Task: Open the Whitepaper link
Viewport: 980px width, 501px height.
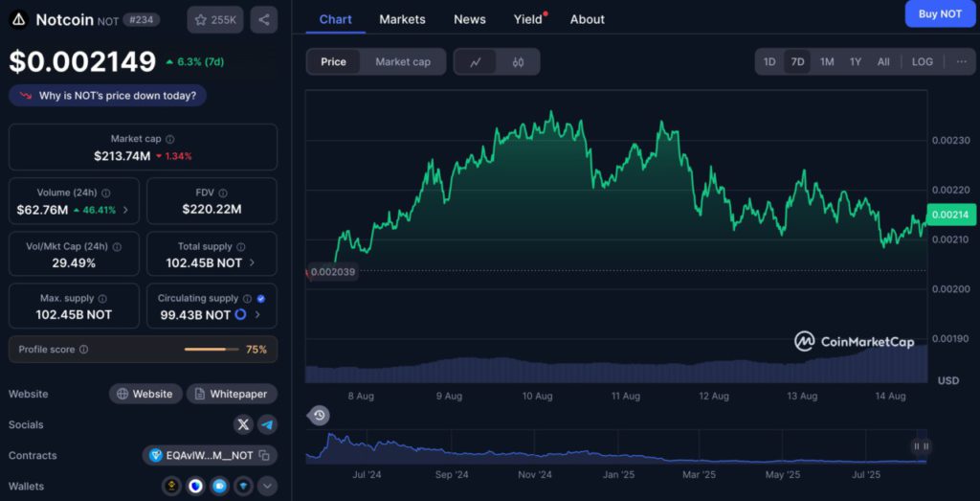Action: coord(232,394)
